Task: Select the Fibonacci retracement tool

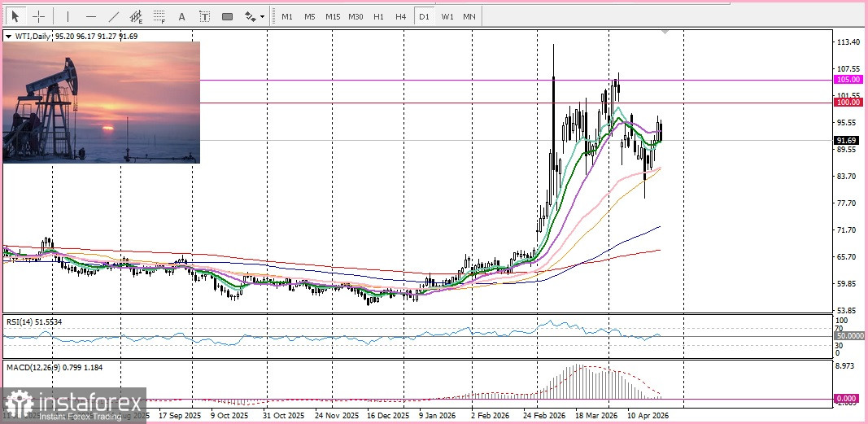Action: tap(159, 16)
